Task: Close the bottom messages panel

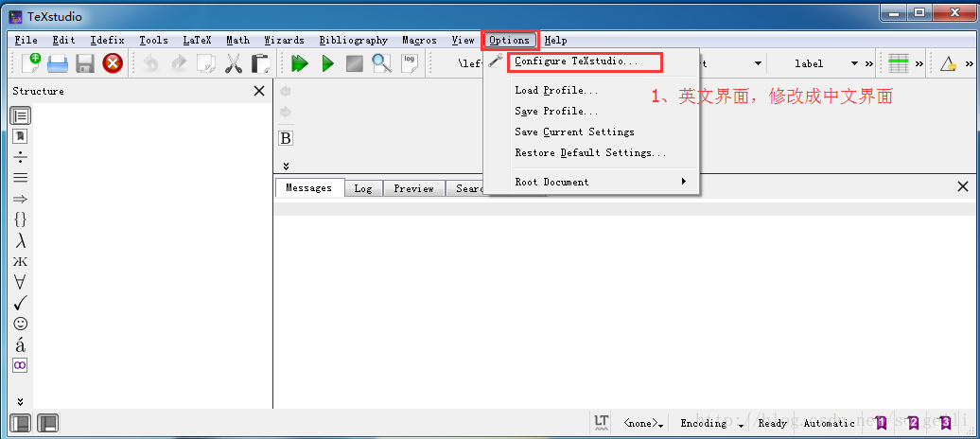Action: point(964,186)
